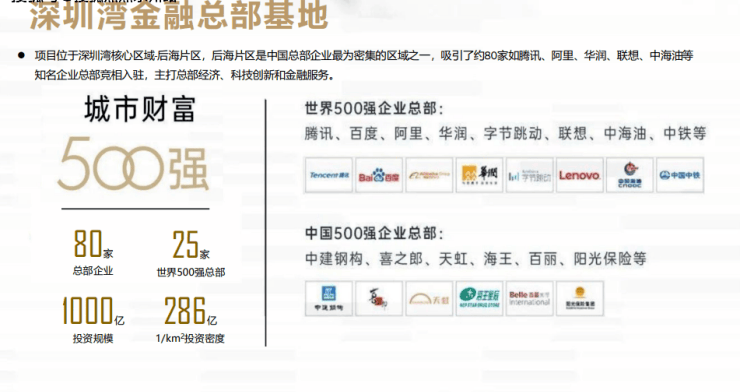Select the 中建钢构 logo tile
This screenshot has width=740, height=392.
coord(328,299)
